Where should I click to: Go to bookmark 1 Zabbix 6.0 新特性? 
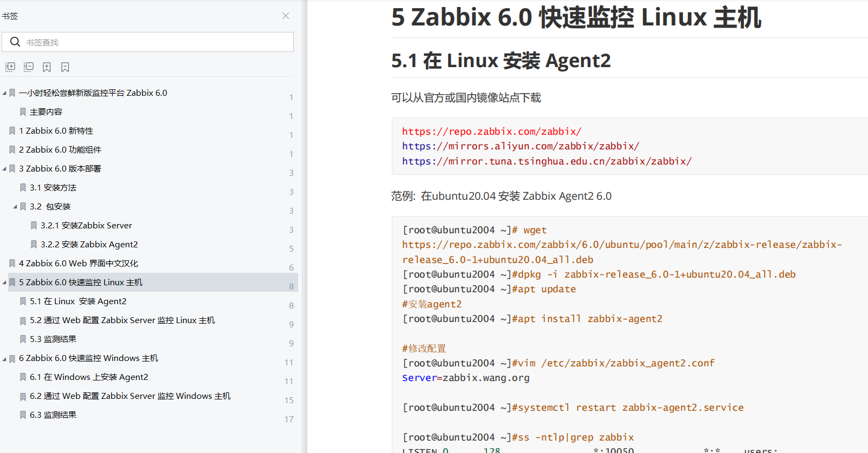(x=56, y=131)
